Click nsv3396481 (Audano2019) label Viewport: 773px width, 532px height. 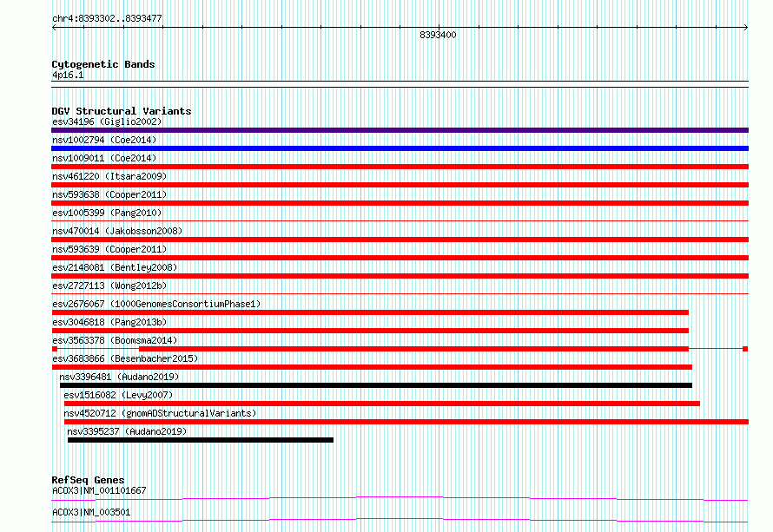coord(119,377)
